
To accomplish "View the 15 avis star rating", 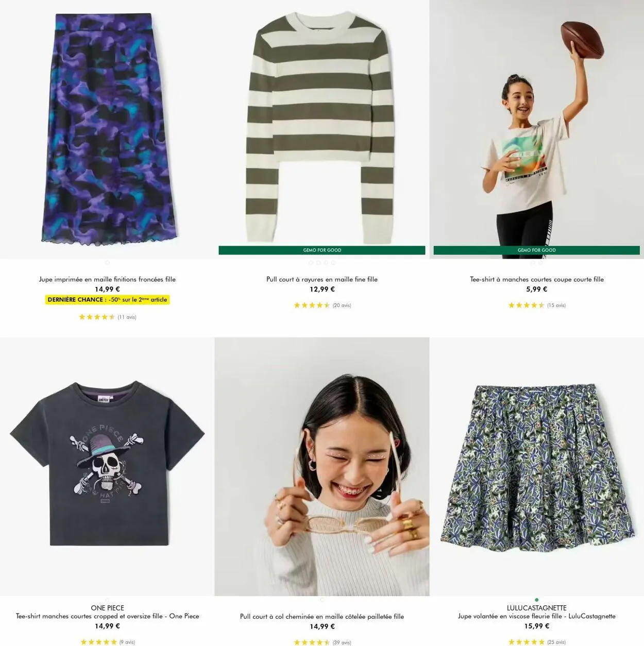I will coord(537,305).
